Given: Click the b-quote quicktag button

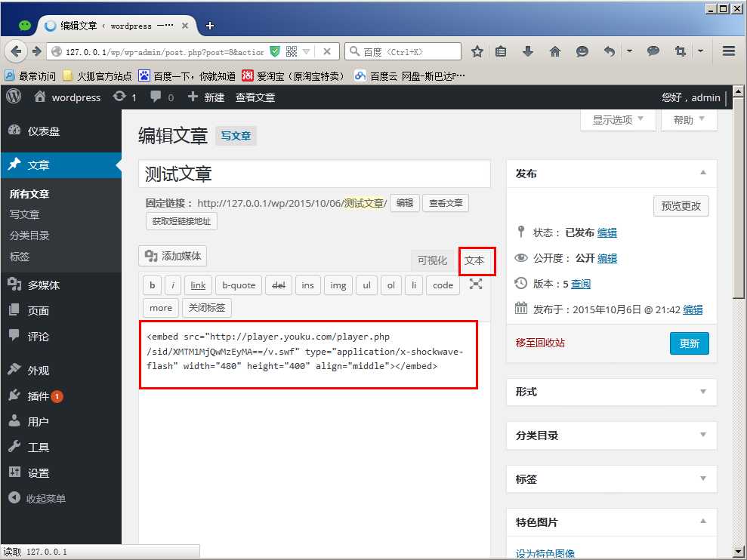Looking at the screenshot, I should 239,285.
